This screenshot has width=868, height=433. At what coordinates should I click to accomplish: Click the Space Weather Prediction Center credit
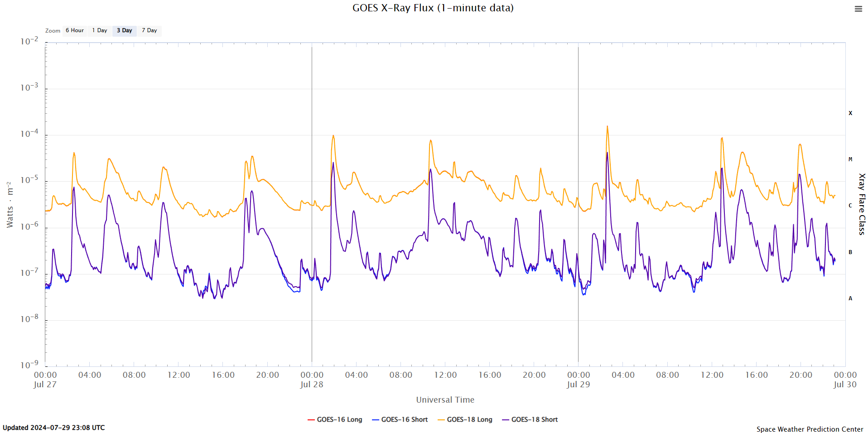pos(810,429)
